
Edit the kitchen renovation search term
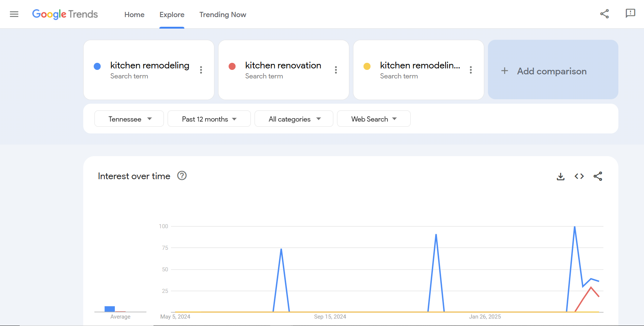click(283, 65)
